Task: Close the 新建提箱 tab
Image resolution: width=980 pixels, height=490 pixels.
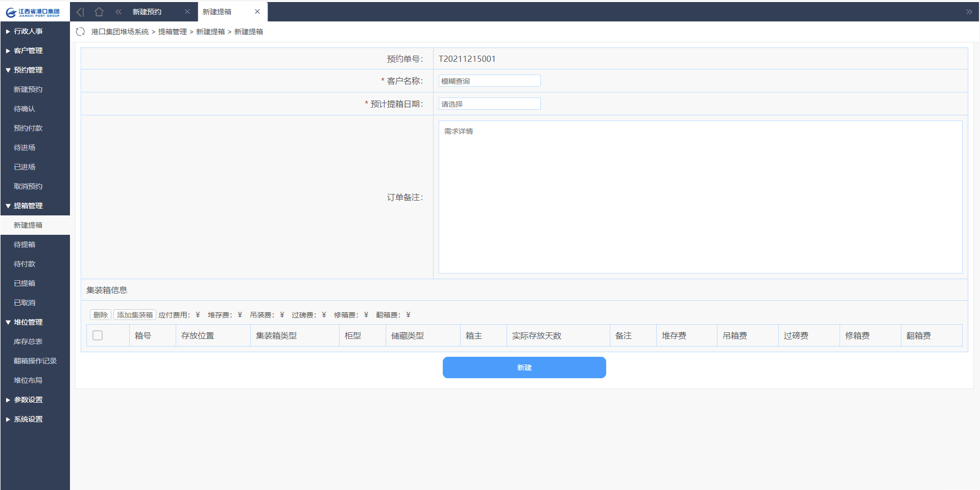Action: click(257, 12)
